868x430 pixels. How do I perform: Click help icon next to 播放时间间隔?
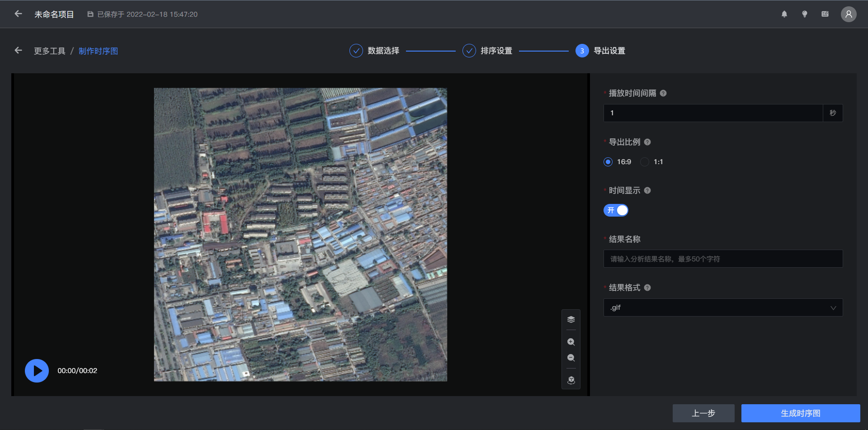point(663,93)
